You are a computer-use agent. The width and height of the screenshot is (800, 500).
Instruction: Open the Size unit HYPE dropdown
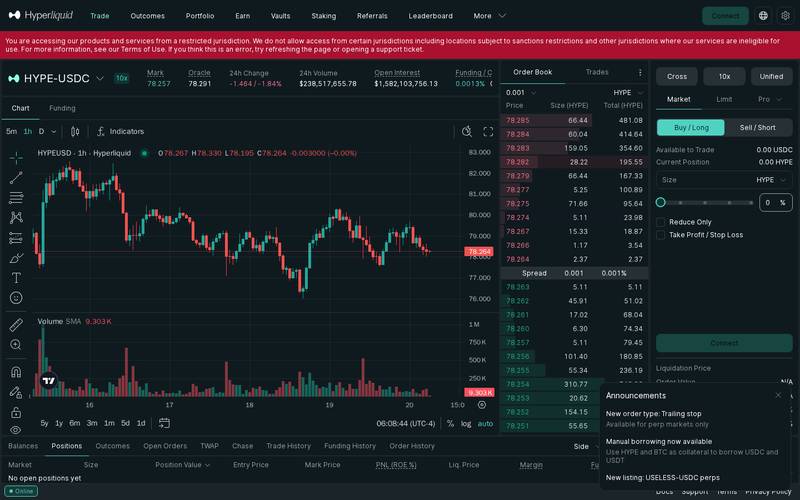coord(771,180)
